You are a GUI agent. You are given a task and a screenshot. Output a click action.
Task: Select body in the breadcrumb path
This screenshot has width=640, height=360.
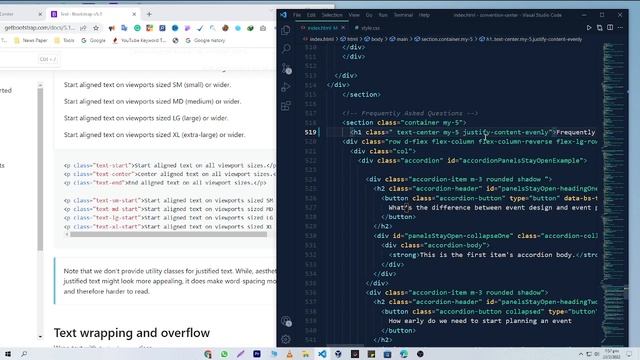373,39
